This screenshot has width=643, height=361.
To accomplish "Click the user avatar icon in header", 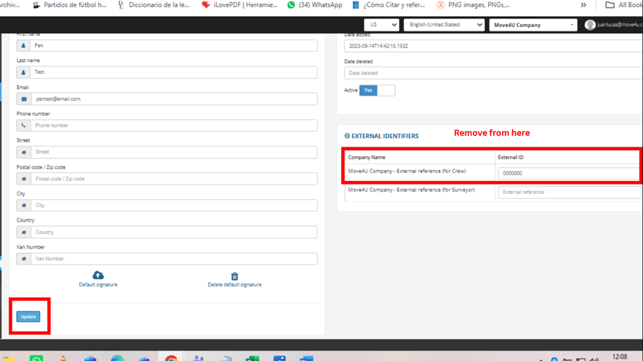I will pos(590,25).
